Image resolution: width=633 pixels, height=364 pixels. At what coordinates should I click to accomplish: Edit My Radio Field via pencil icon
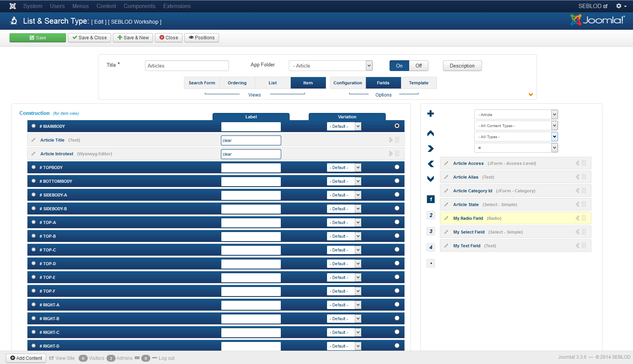pyautogui.click(x=446, y=218)
